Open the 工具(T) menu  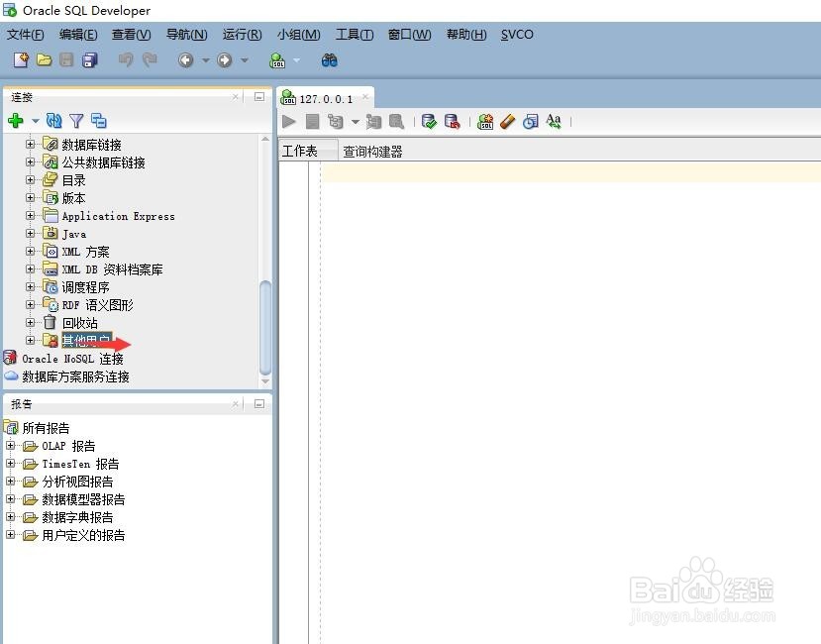[x=355, y=35]
